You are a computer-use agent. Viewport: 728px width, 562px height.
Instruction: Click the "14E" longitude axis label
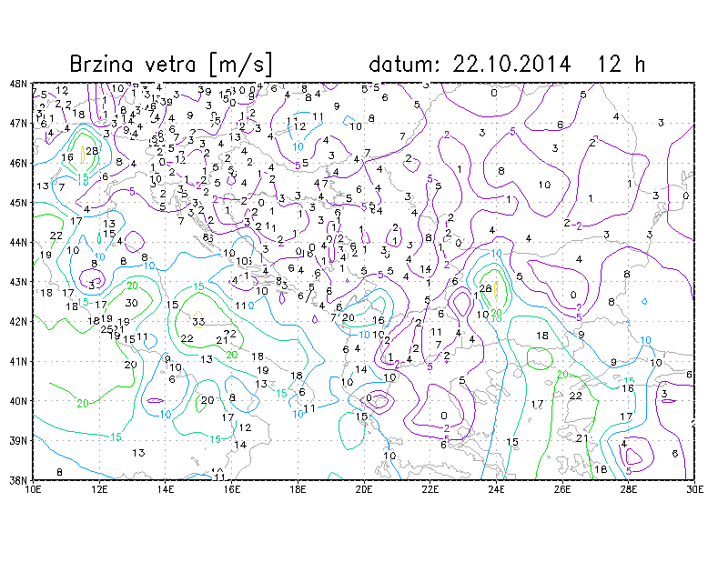(166, 489)
